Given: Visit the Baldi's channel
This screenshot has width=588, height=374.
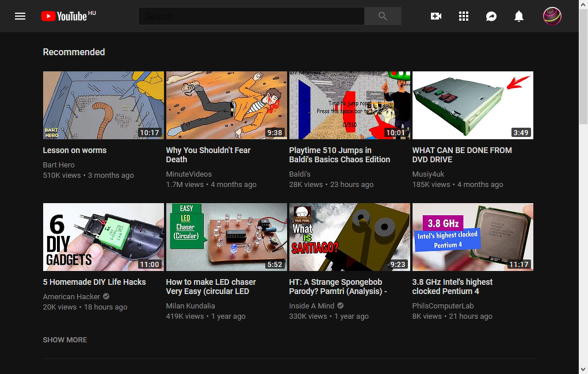Looking at the screenshot, I should [300, 174].
